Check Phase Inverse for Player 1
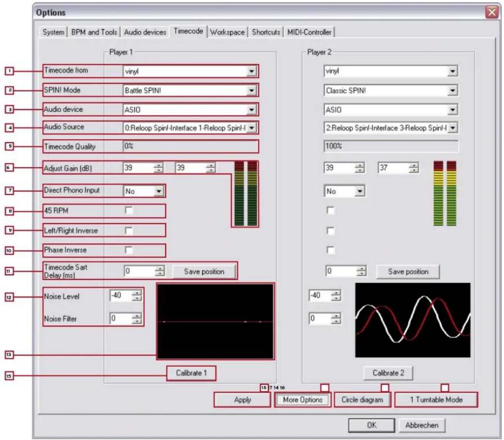Image resolution: width=504 pixels, height=440 pixels. click(129, 250)
